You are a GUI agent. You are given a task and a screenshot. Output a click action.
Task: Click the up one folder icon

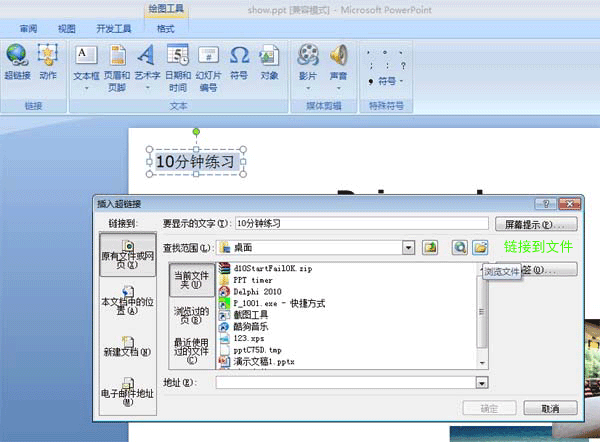pyautogui.click(x=431, y=247)
